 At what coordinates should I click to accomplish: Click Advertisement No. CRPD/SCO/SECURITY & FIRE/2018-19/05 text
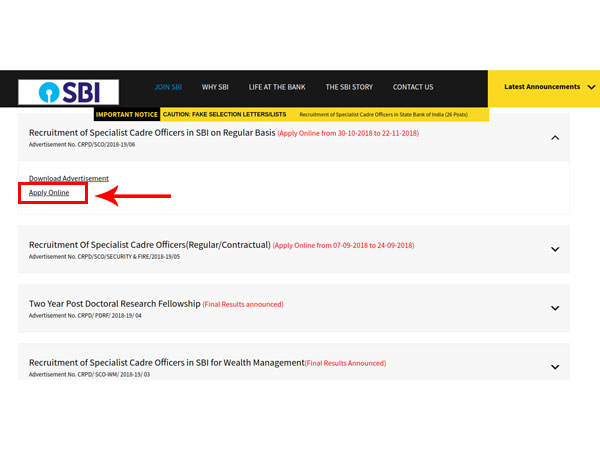[104, 257]
